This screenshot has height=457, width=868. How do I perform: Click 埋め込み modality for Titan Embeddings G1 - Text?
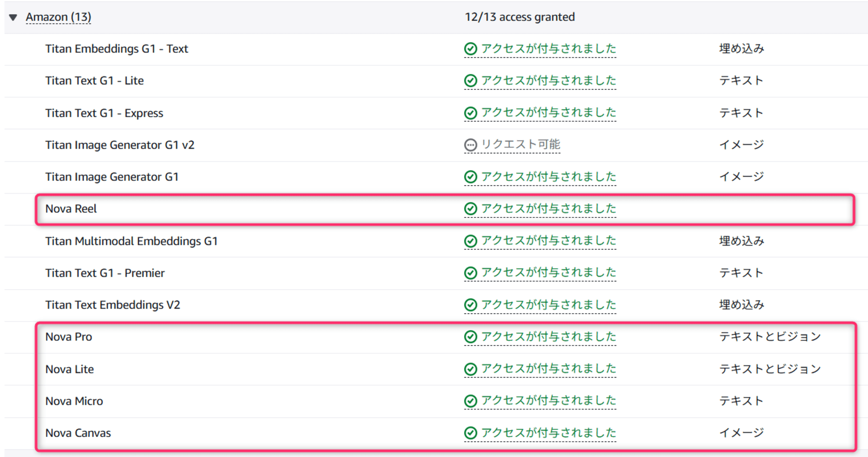point(742,49)
